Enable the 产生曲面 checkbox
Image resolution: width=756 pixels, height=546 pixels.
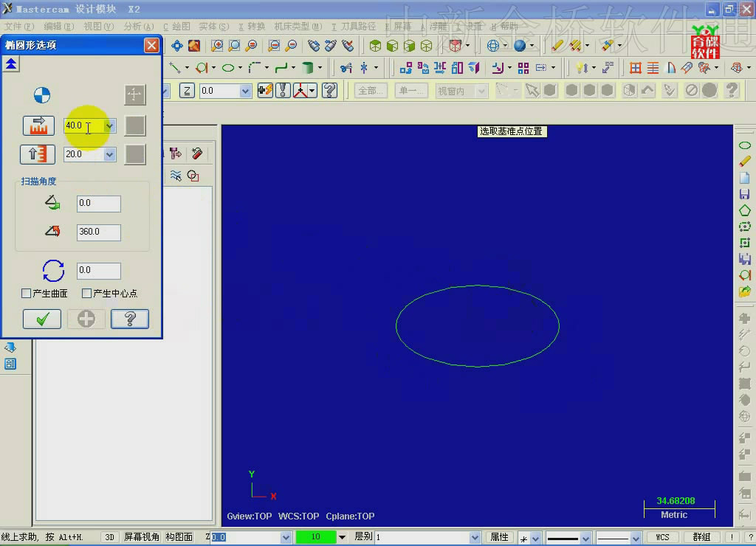(27, 294)
